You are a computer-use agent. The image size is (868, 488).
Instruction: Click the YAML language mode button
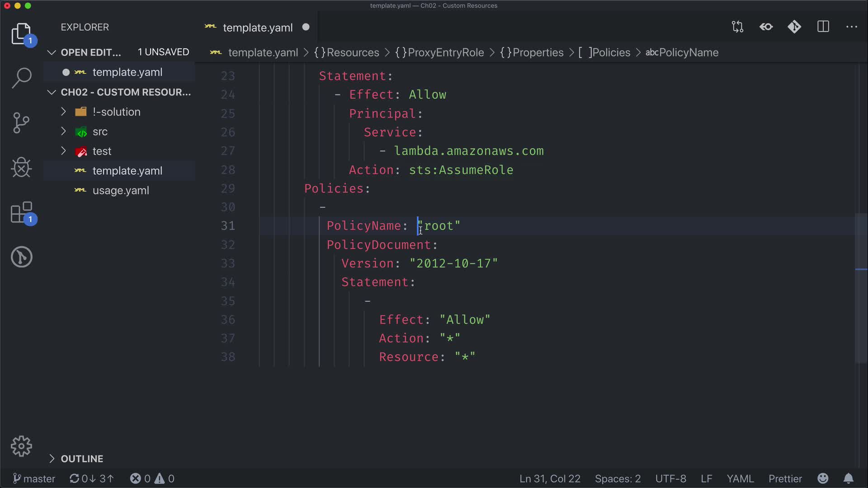click(x=740, y=479)
